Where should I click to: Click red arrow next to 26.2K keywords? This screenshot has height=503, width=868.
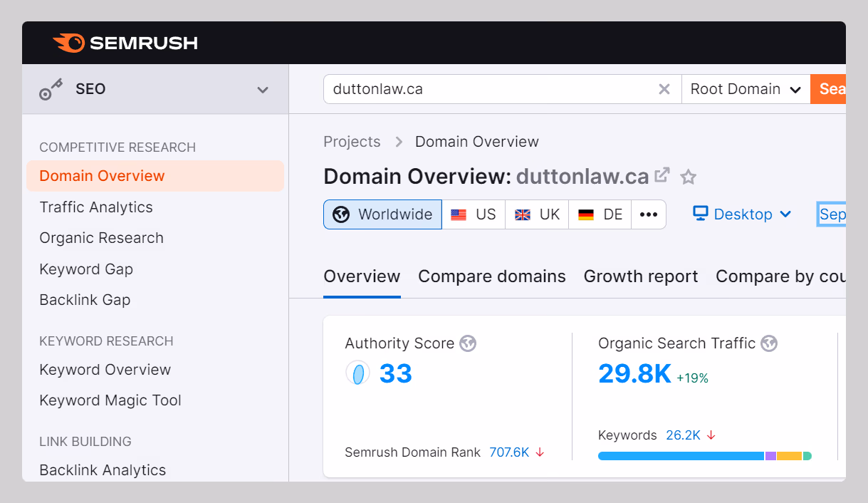click(711, 435)
